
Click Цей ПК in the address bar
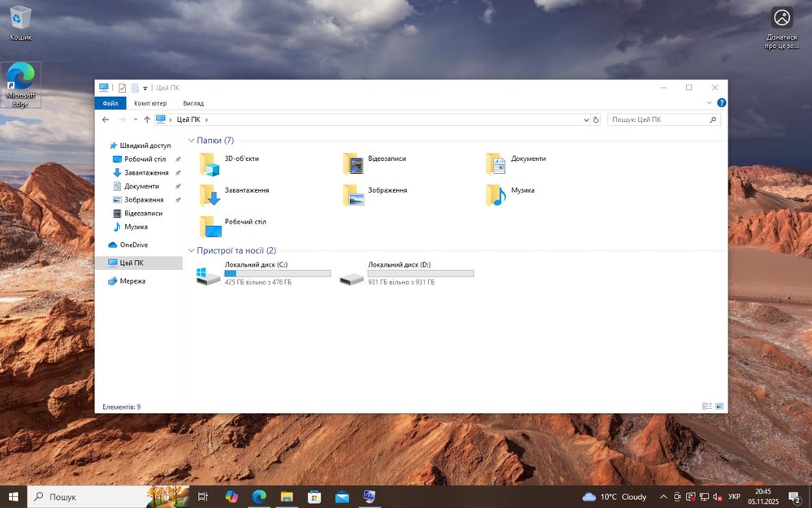coord(188,119)
